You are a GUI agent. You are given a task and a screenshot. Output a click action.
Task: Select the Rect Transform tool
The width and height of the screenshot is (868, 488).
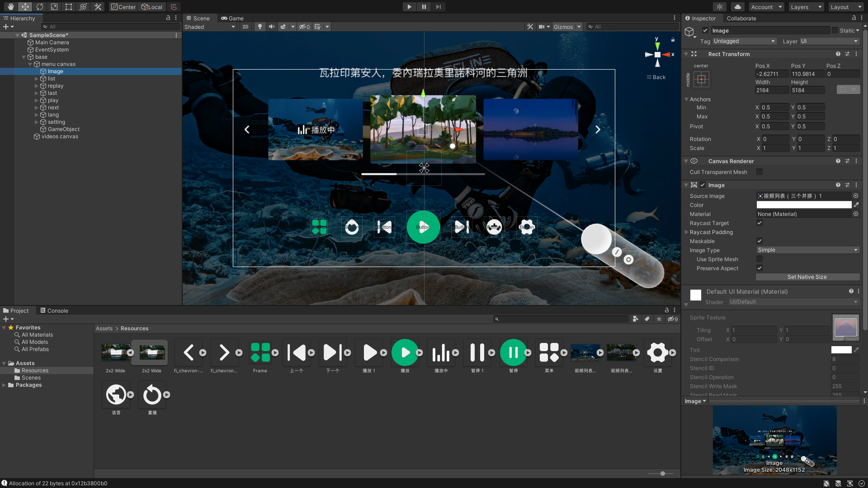pyautogui.click(x=69, y=7)
